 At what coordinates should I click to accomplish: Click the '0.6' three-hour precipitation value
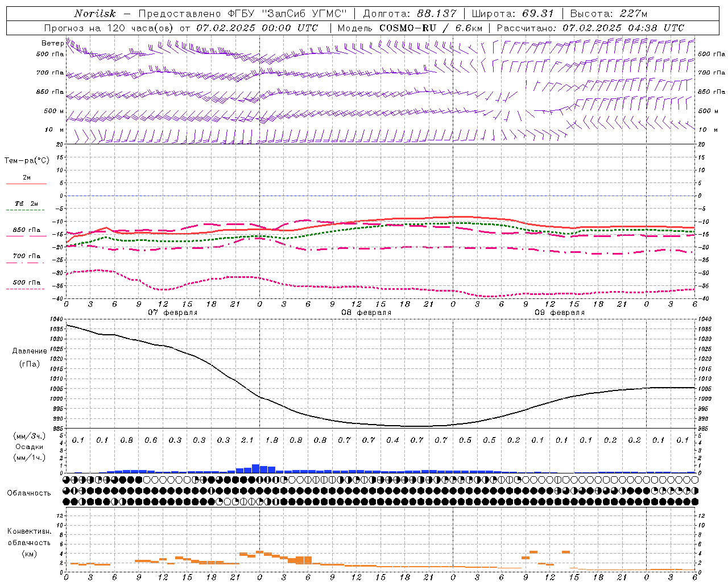coord(151,440)
